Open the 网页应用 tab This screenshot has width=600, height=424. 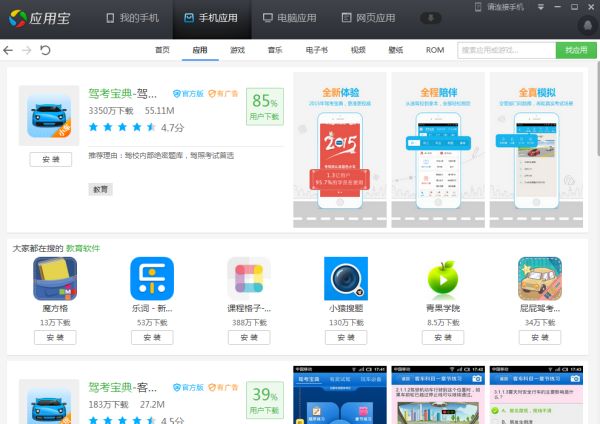click(x=368, y=18)
